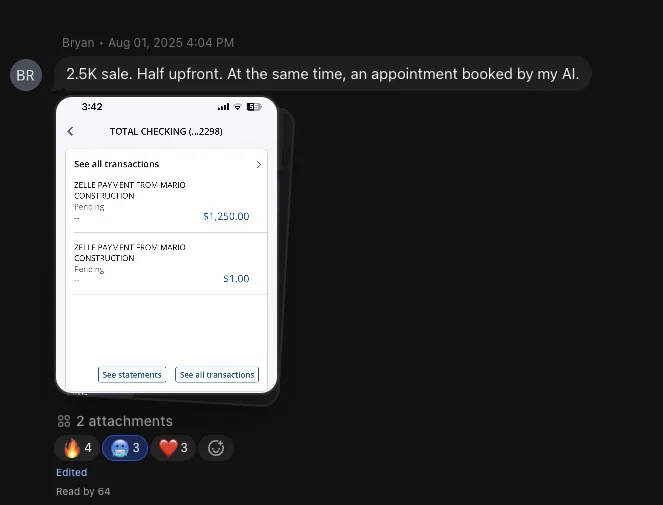The image size is (663, 505).
Task: Click the 2.5K sale message bubble
Action: click(x=323, y=74)
